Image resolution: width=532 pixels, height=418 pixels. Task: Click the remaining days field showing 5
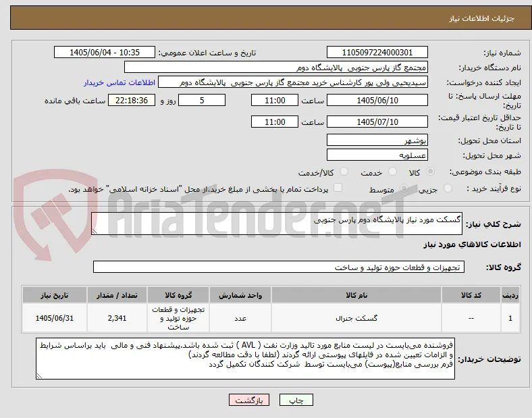(202, 101)
